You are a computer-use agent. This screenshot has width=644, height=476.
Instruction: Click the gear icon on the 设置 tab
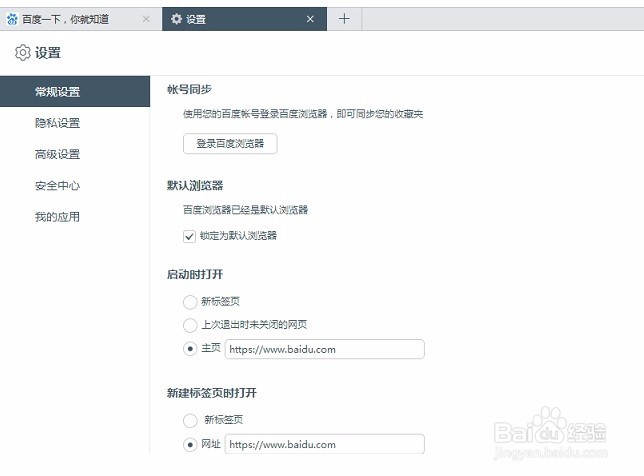point(176,19)
